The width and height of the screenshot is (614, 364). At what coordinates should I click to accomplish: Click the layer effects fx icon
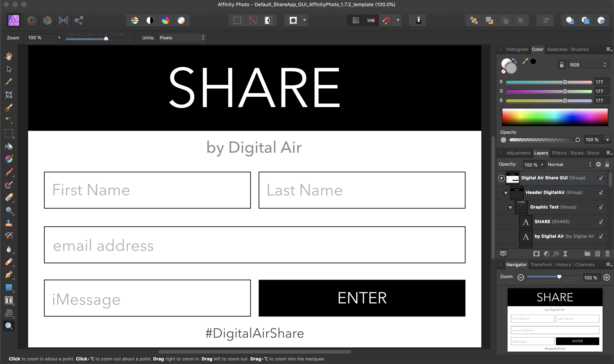(556, 254)
